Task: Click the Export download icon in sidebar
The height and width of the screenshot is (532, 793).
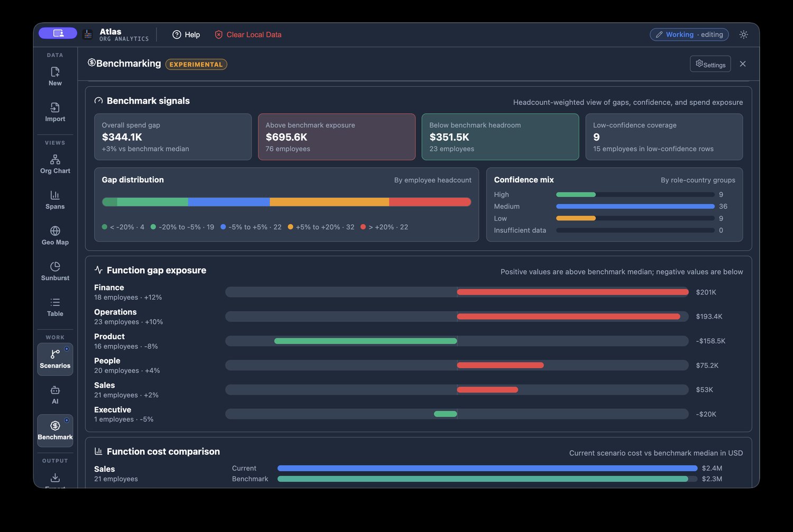Action: pyautogui.click(x=55, y=478)
